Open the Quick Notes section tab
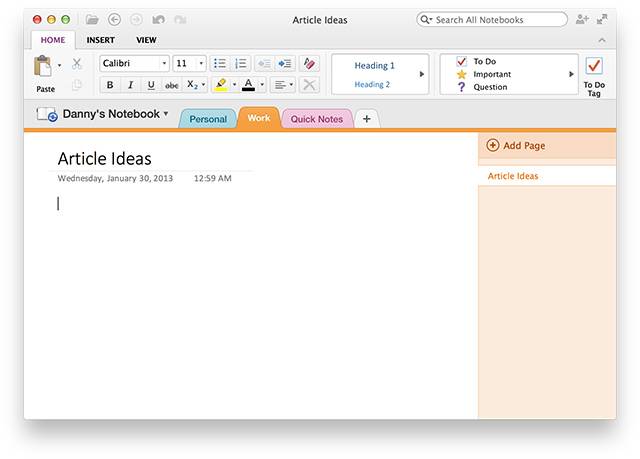The height and width of the screenshot is (459, 640). pos(316,119)
